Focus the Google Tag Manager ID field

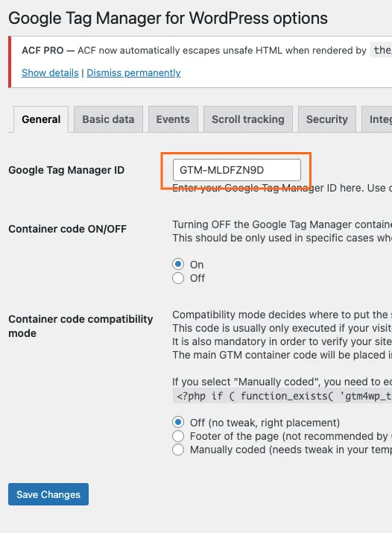tap(237, 170)
